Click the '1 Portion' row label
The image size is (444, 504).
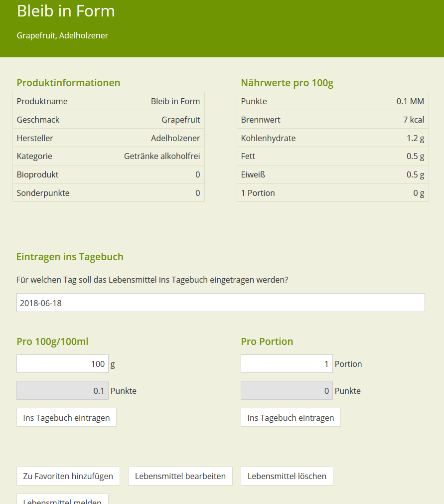[x=258, y=193]
